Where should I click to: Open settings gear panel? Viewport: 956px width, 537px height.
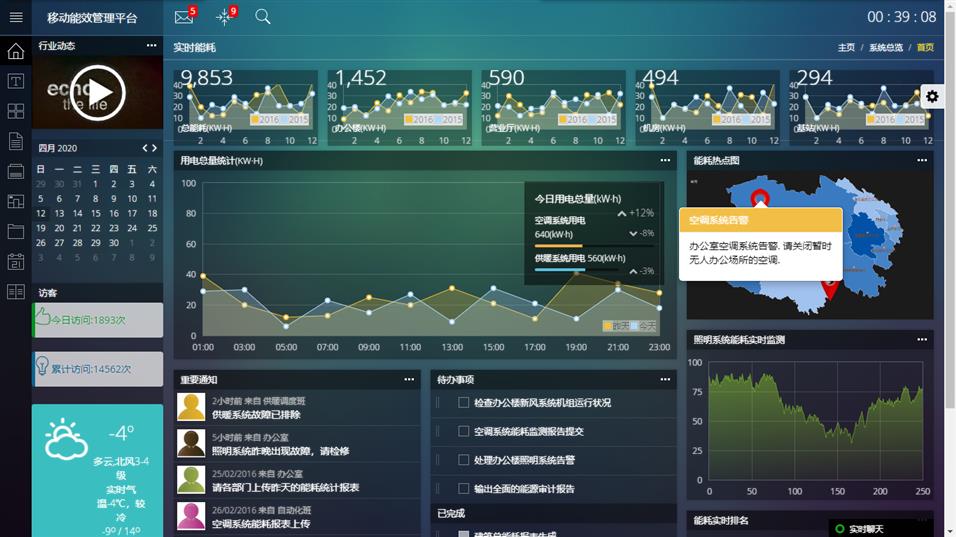[932, 96]
